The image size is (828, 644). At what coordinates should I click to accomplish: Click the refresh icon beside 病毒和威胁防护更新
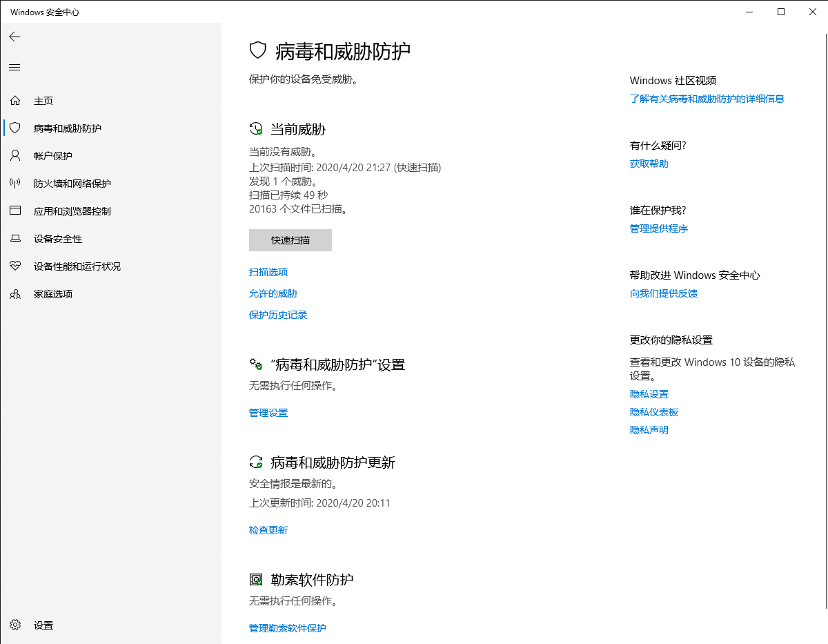tap(256, 462)
